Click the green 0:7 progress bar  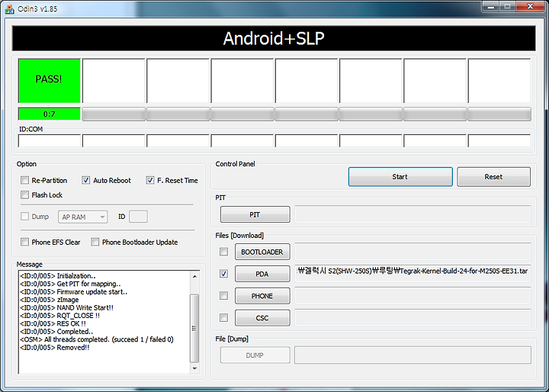(x=50, y=114)
